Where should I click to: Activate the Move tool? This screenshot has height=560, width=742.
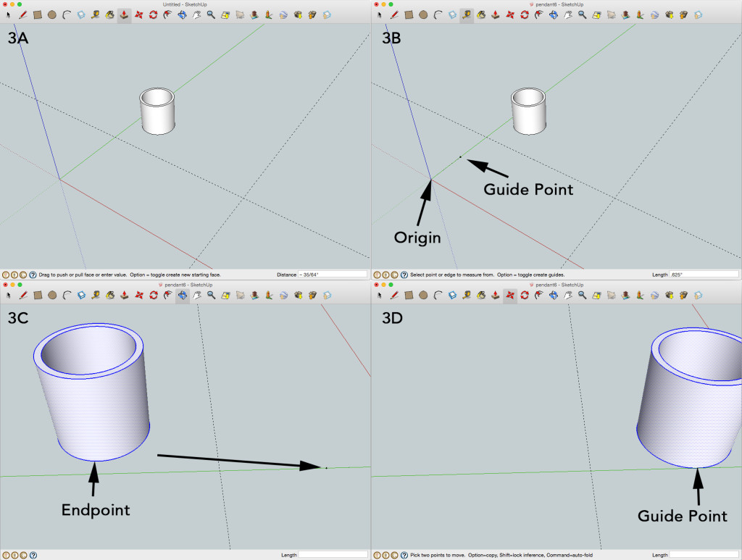138,14
